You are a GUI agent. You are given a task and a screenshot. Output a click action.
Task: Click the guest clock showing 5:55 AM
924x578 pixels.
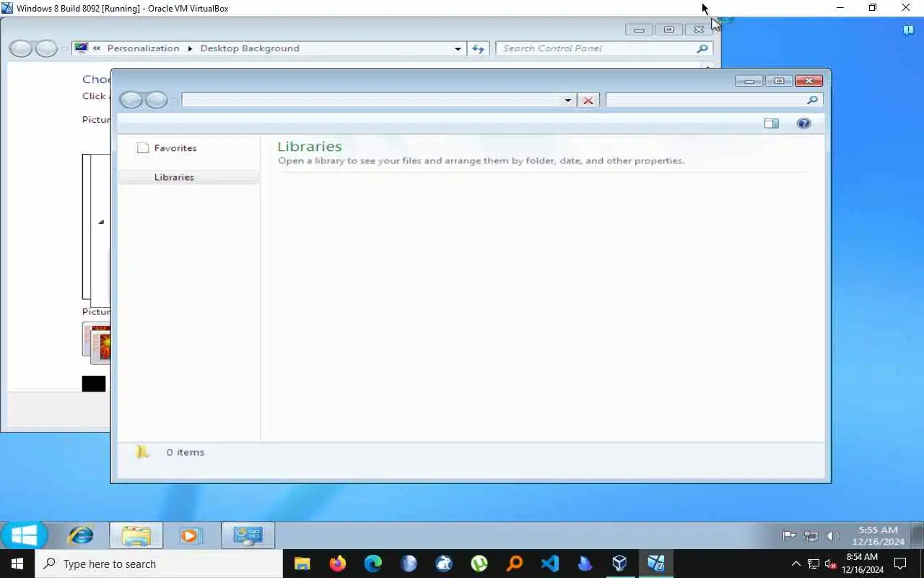[878, 535]
